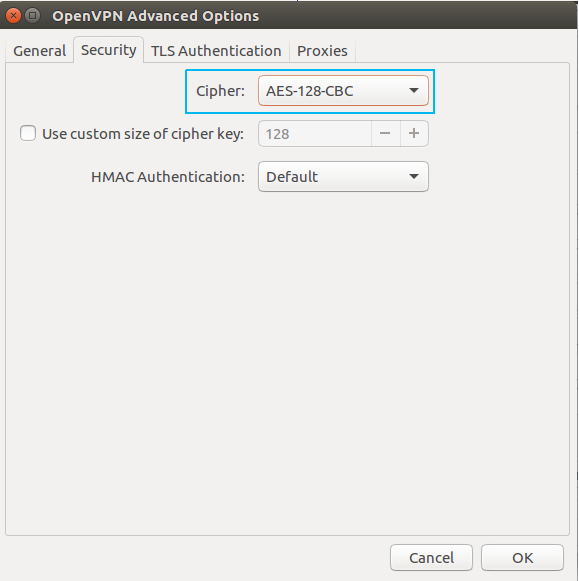Screen dimensions: 579x581
Task: Increase key size with the plus button
Action: point(414,133)
